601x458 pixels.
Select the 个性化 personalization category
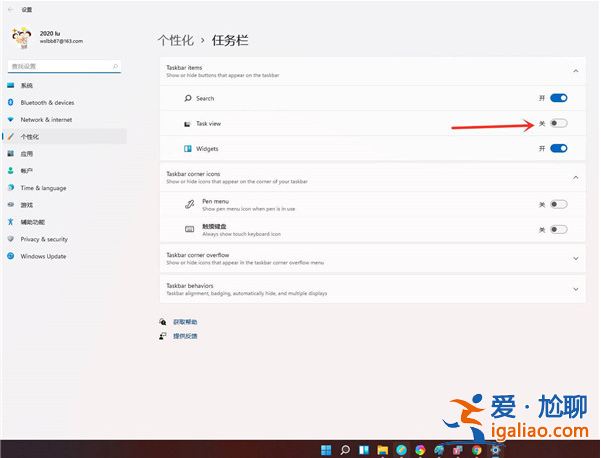pos(63,136)
